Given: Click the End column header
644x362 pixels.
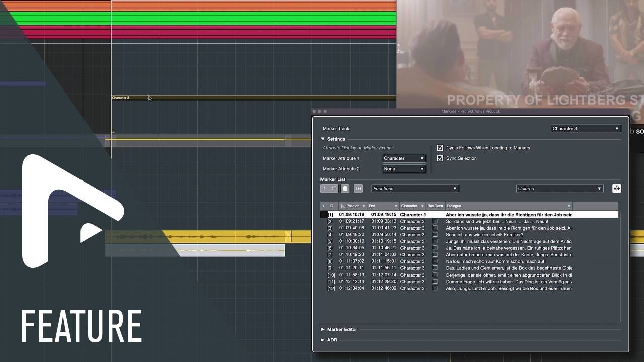Looking at the screenshot, I should pyautogui.click(x=383, y=206).
